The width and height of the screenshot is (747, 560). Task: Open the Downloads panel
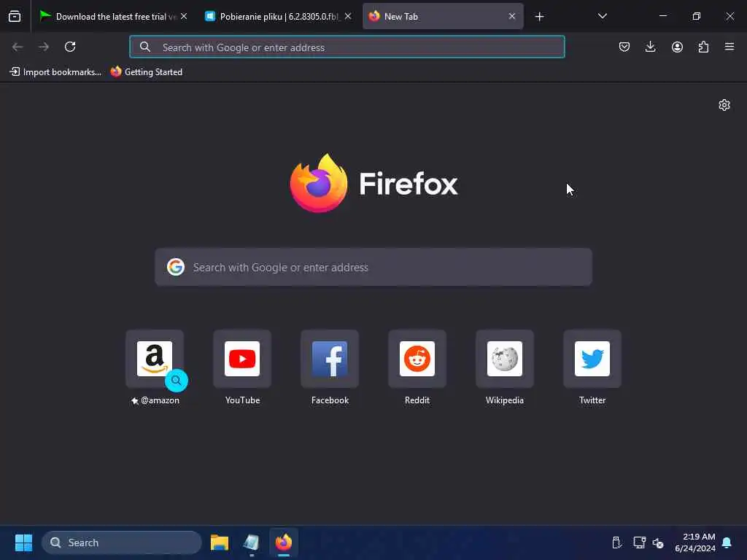click(x=650, y=47)
